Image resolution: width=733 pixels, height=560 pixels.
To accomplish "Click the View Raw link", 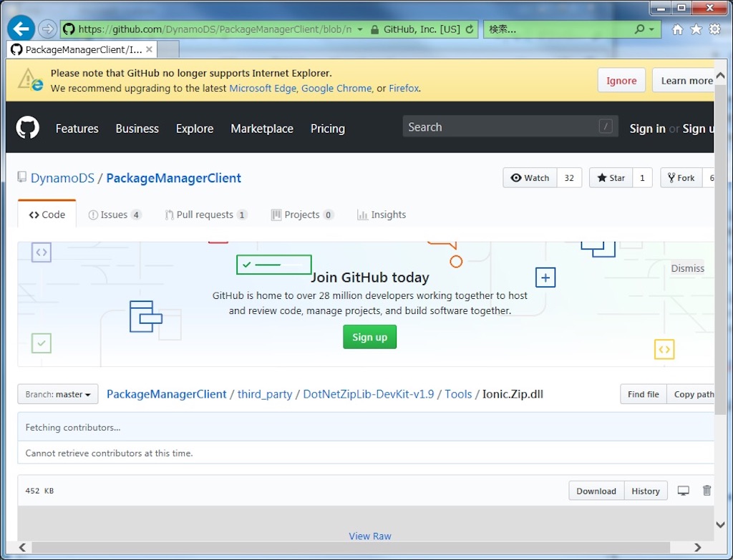I will 370,536.
